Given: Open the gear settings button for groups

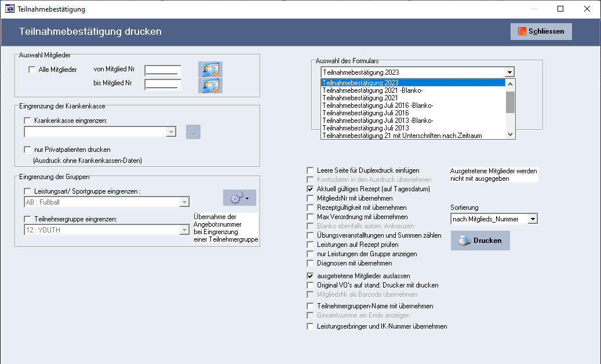Looking at the screenshot, I should [239, 198].
